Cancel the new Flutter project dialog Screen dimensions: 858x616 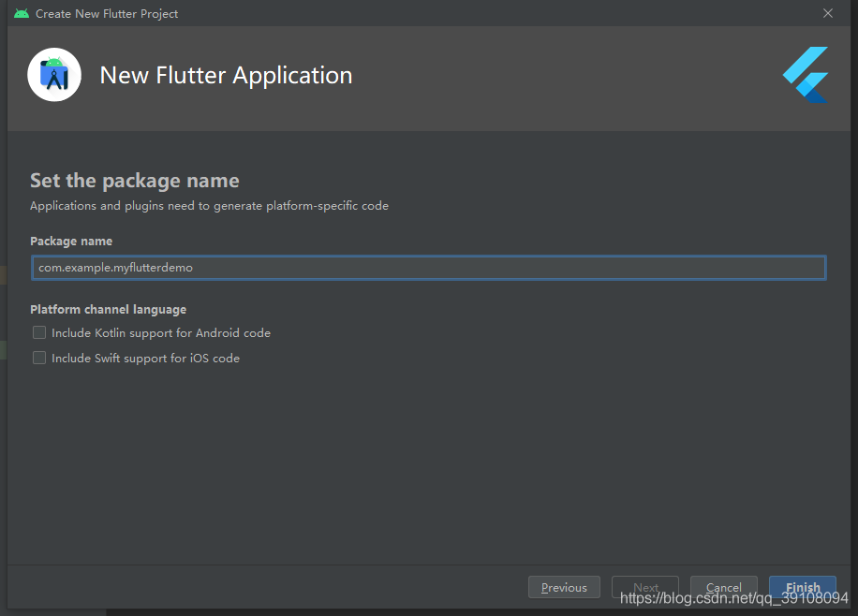pyautogui.click(x=723, y=587)
